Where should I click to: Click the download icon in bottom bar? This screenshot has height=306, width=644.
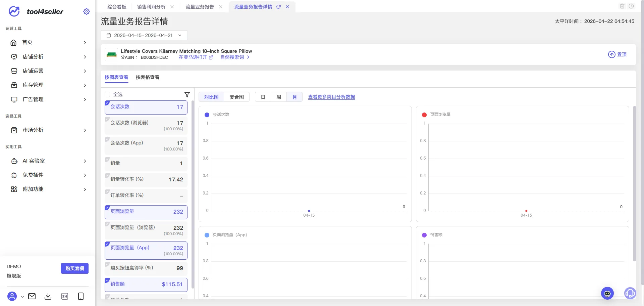click(48, 296)
